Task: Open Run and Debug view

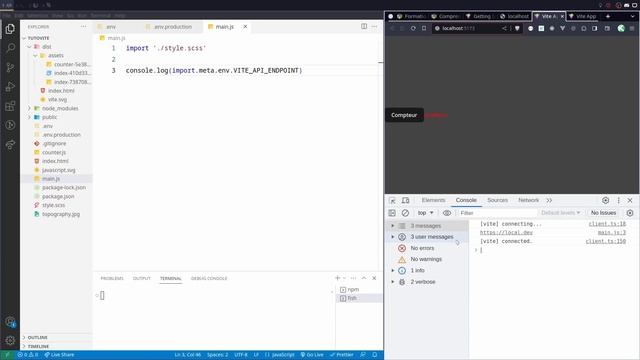Action: coord(10,87)
